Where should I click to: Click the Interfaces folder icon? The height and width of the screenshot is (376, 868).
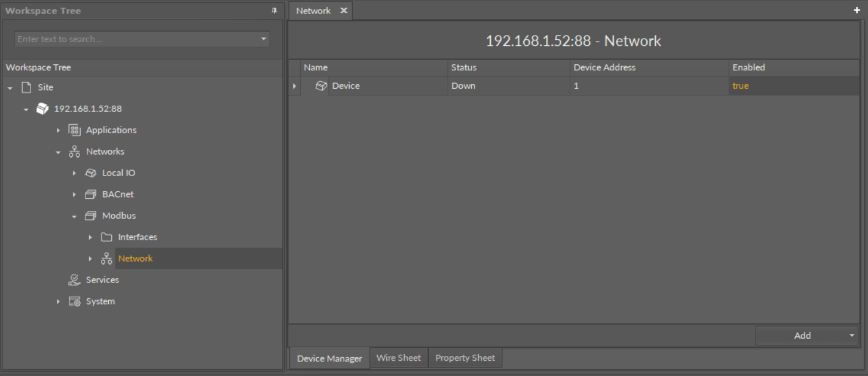click(x=106, y=237)
